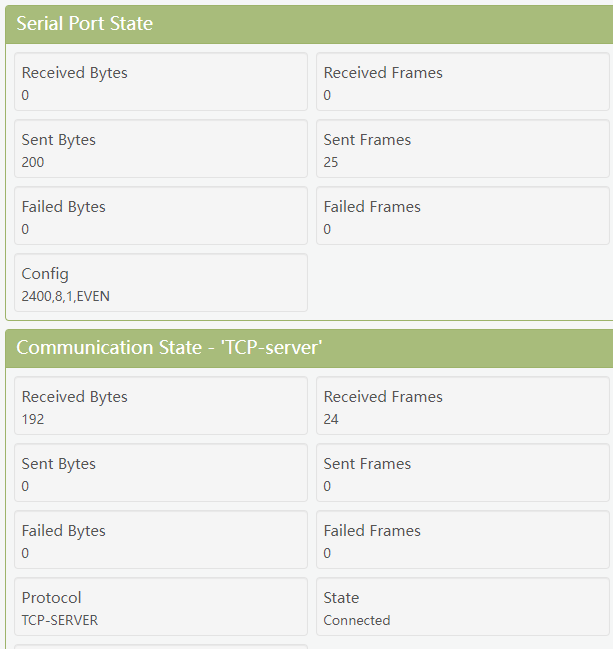Click the TCP-SERVER protocol value text

click(60, 620)
